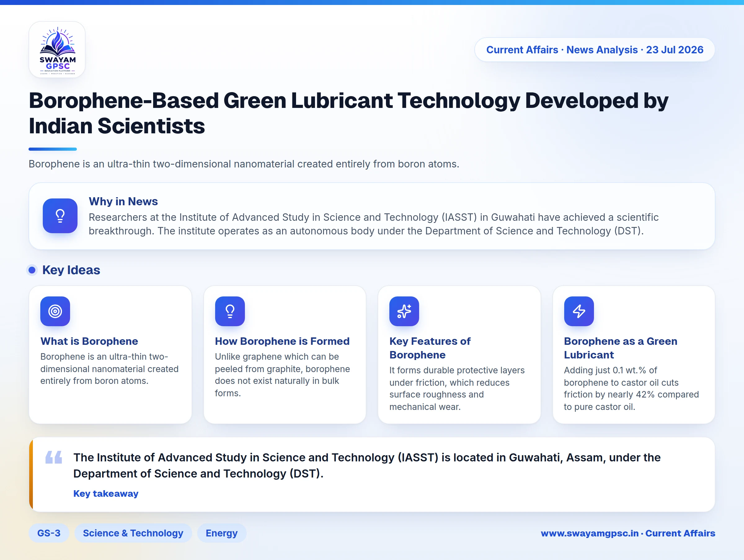Screen dimensions: 744x560
Task: Click the Key Ideas section heading
Action: click(71, 270)
